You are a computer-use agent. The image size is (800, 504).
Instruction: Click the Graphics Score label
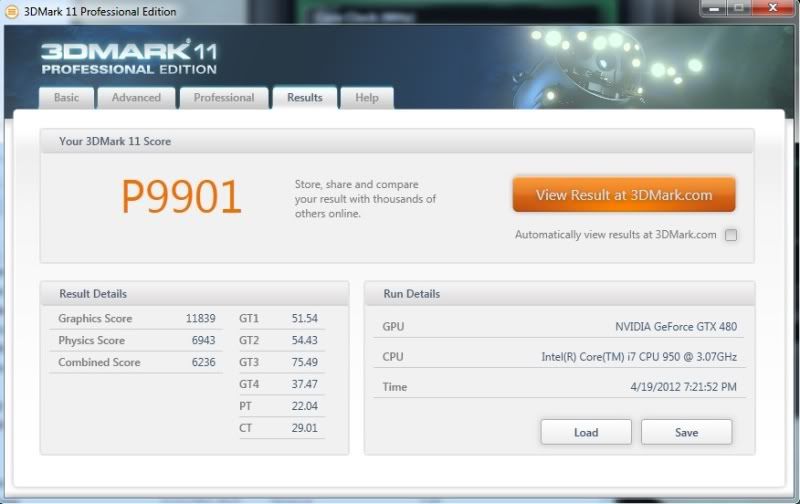pos(95,318)
